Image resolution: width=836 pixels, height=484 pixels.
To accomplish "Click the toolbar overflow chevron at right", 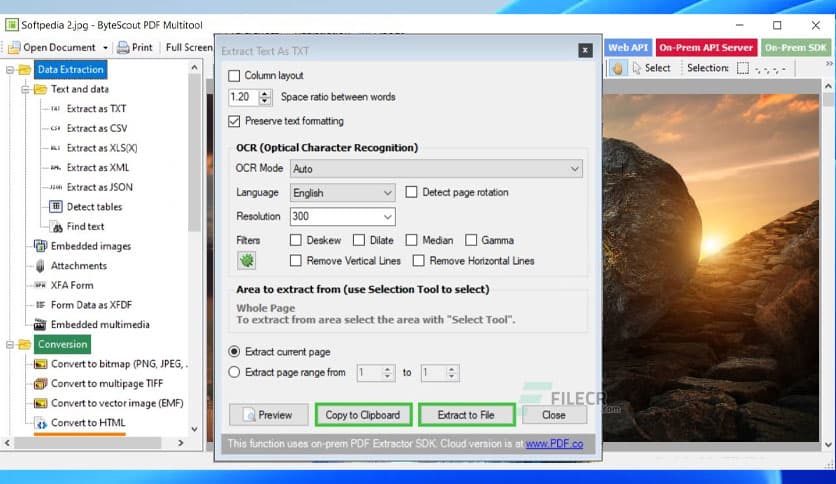I will coord(829,63).
